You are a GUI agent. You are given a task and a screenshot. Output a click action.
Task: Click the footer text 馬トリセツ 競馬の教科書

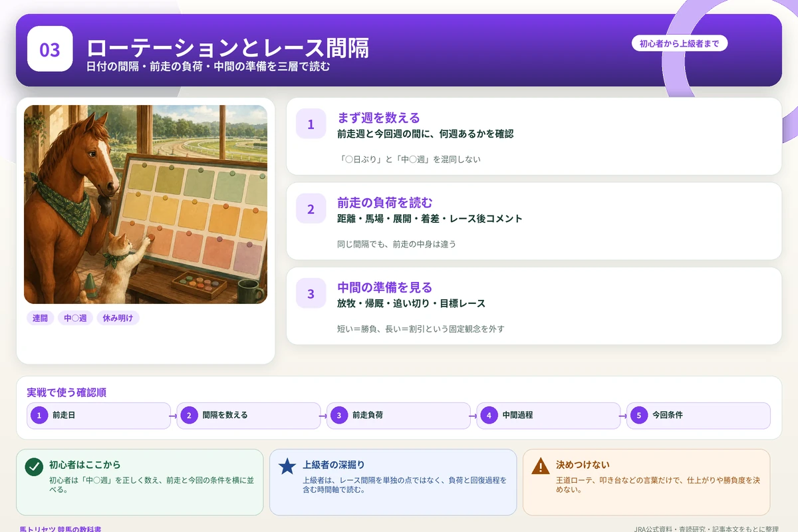click(60, 529)
